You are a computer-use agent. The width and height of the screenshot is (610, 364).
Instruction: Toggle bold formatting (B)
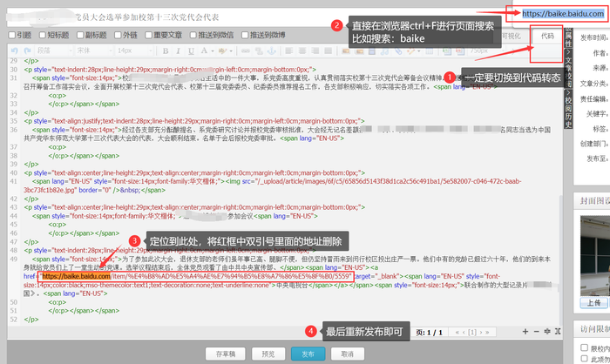166,51
